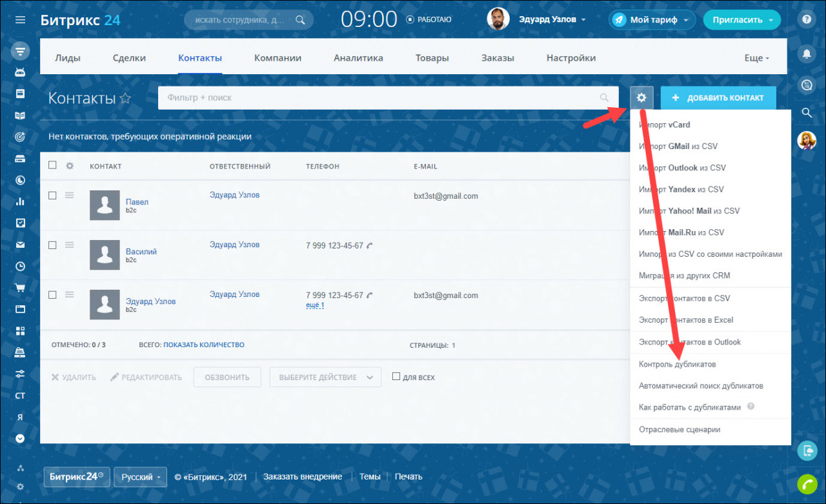Image resolution: width=826 pixels, height=504 pixels.
Task: Open the hamburger main menu
Action: coord(20,19)
